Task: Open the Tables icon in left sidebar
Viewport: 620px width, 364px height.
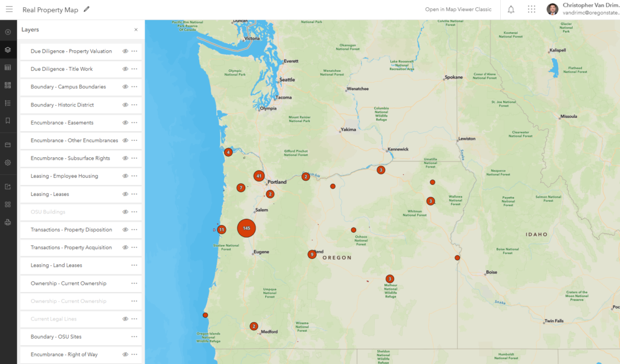Action: (x=8, y=67)
